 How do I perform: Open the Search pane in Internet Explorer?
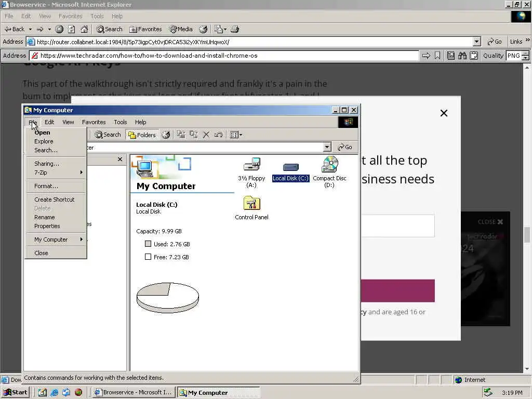click(x=109, y=29)
